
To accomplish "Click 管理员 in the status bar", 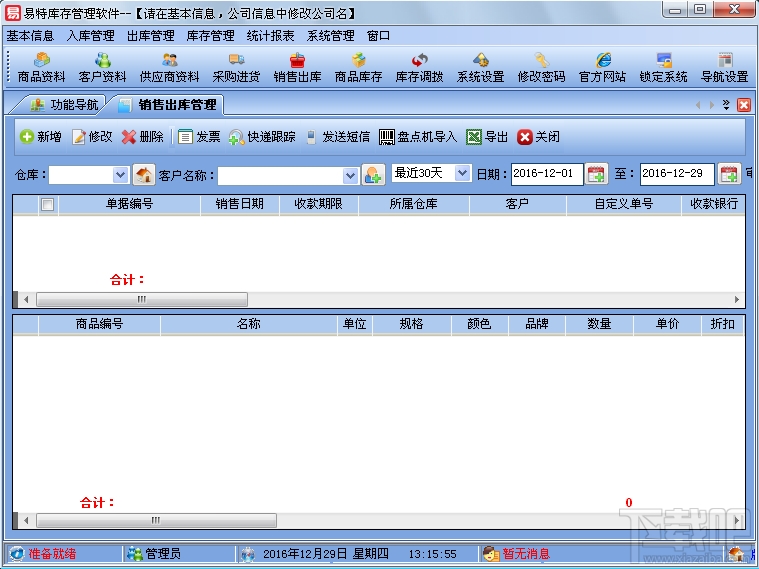I will pyautogui.click(x=154, y=554).
